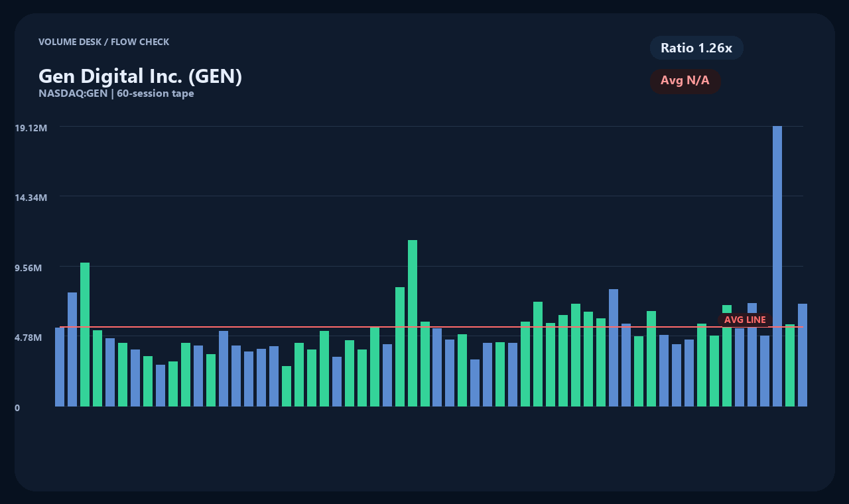This screenshot has width=849, height=504.
Task: Select the Avg N/A badge
Action: [x=685, y=81]
